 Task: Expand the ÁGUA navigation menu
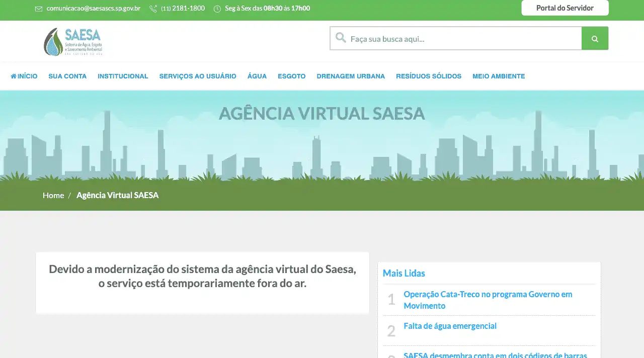click(x=257, y=76)
